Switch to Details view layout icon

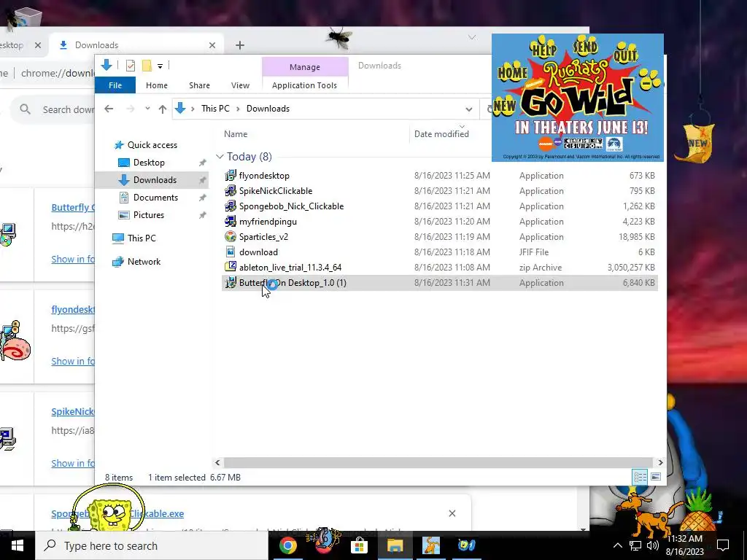click(x=640, y=477)
